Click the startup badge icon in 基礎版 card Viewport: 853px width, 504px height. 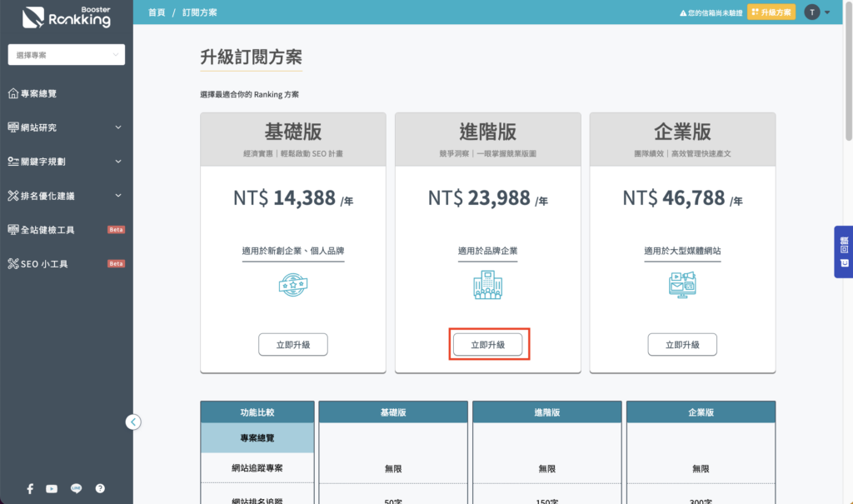tap(292, 286)
